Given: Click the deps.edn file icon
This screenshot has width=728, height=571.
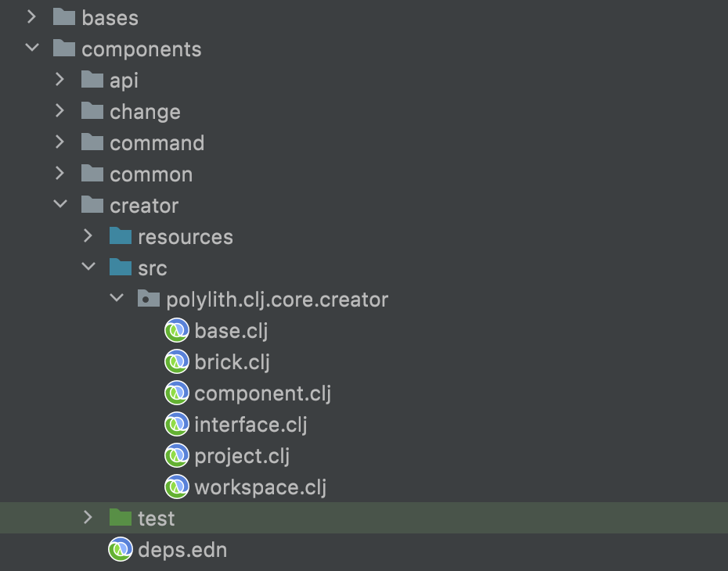Looking at the screenshot, I should 121,550.
